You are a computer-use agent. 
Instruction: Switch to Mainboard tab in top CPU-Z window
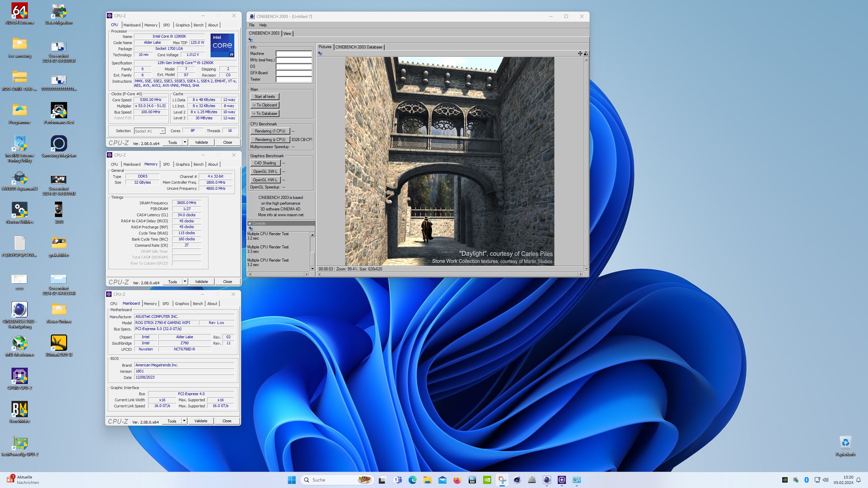tap(132, 25)
